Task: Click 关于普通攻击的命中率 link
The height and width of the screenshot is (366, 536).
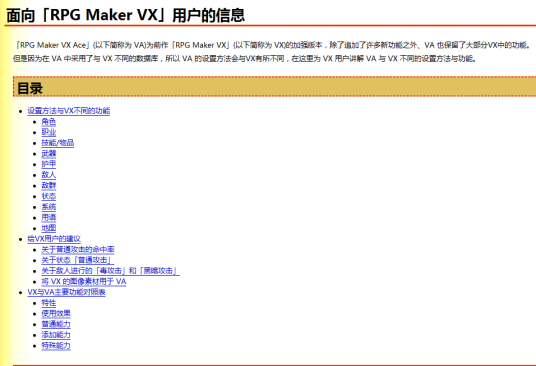Action: (78, 249)
